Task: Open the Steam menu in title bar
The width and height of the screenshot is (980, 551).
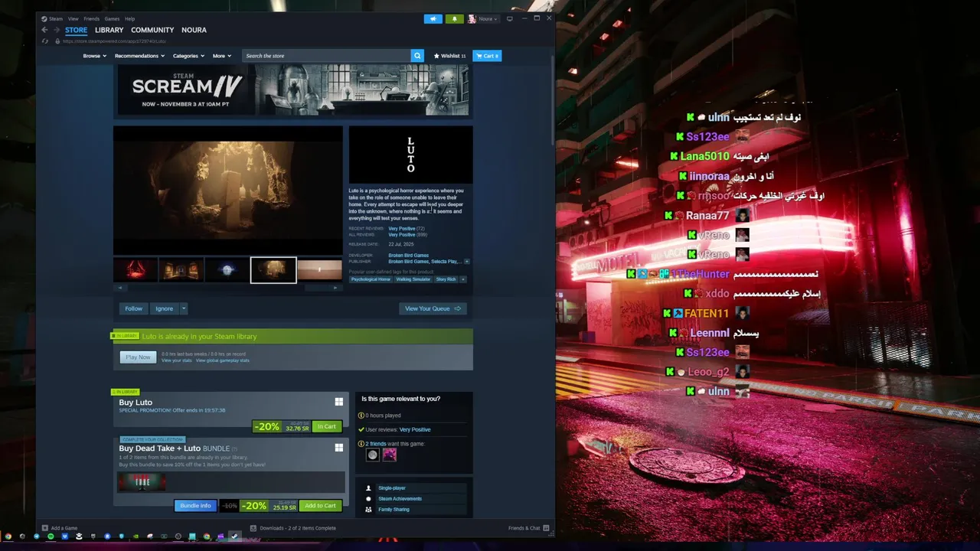Action: 56,19
